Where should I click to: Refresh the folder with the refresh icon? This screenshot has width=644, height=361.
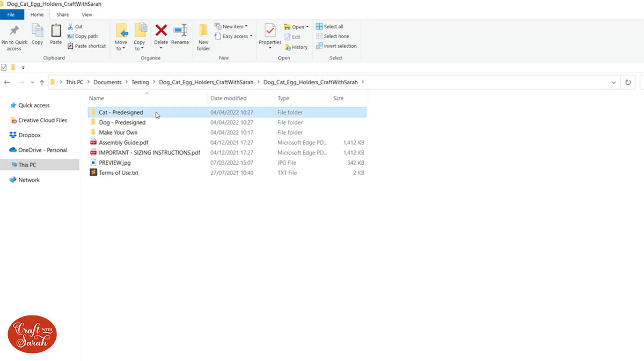[x=628, y=82]
